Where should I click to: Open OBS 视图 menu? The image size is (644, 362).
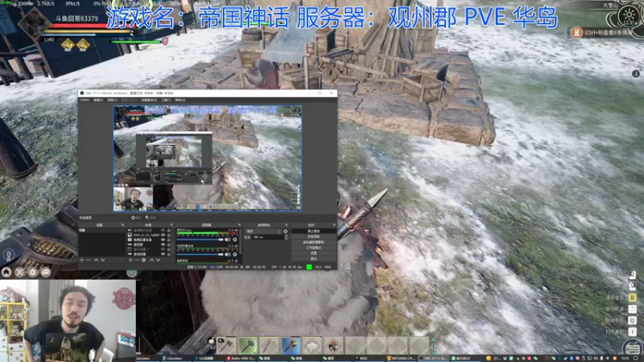tap(112, 100)
